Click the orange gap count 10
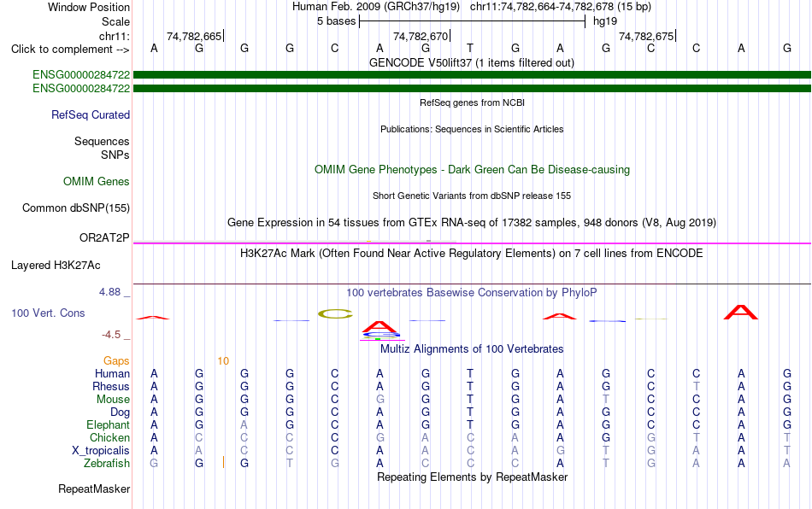812x509 pixels. [223, 361]
